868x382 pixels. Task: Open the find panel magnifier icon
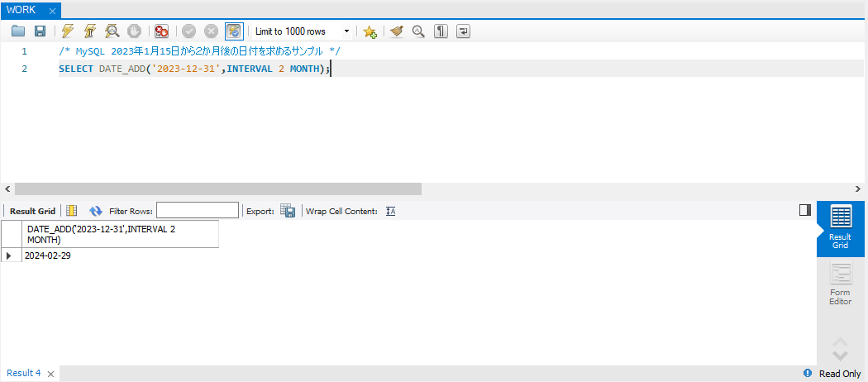tap(418, 31)
